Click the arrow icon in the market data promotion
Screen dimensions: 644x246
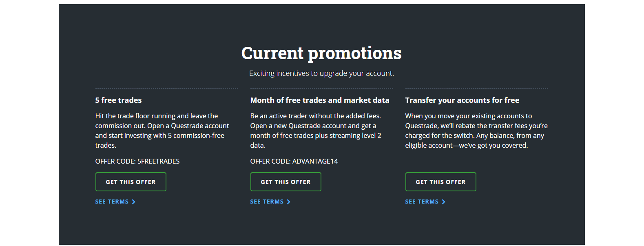click(x=289, y=201)
